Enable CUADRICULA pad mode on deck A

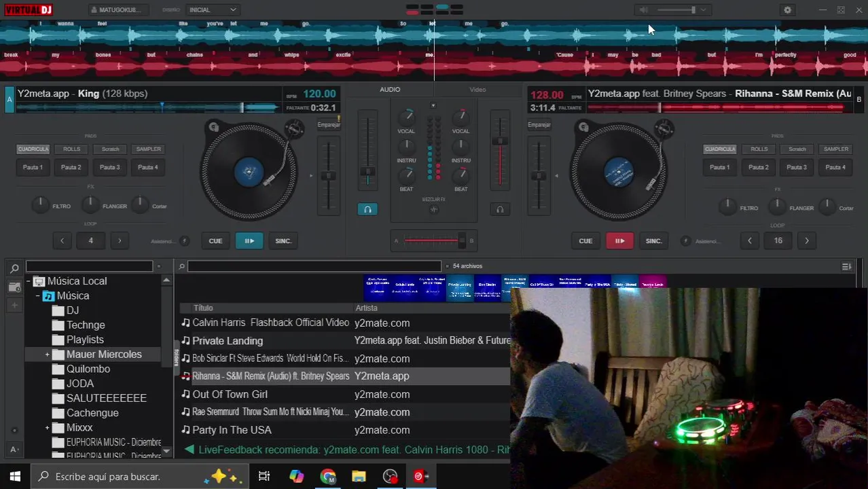[x=33, y=149]
